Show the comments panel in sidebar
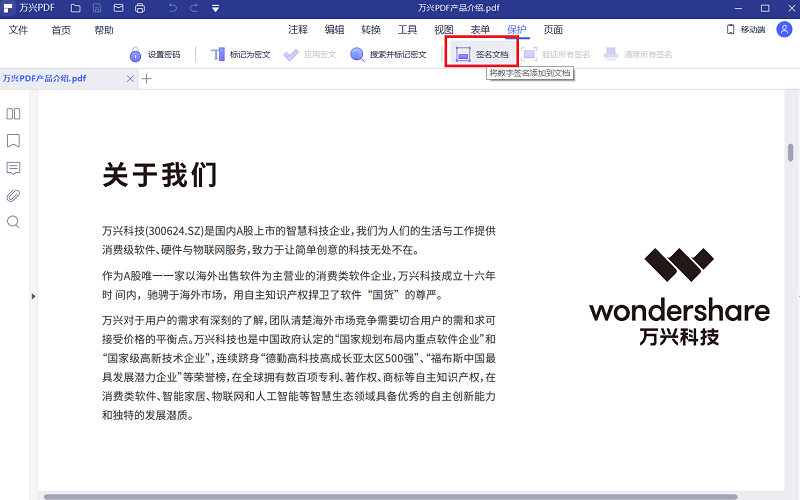This screenshot has width=800, height=500. (x=14, y=168)
